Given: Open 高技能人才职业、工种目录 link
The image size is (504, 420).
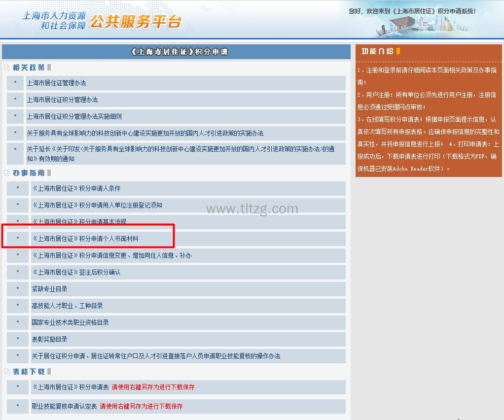Looking at the screenshot, I should coord(67,306).
